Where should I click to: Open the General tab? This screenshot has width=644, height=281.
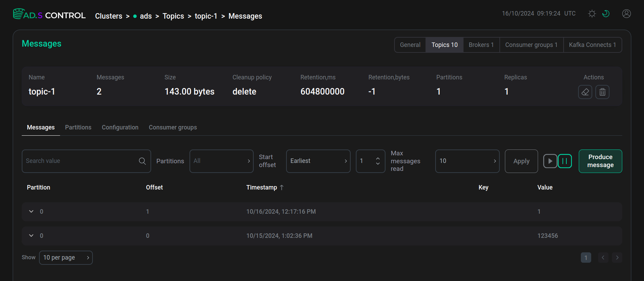coord(410,45)
